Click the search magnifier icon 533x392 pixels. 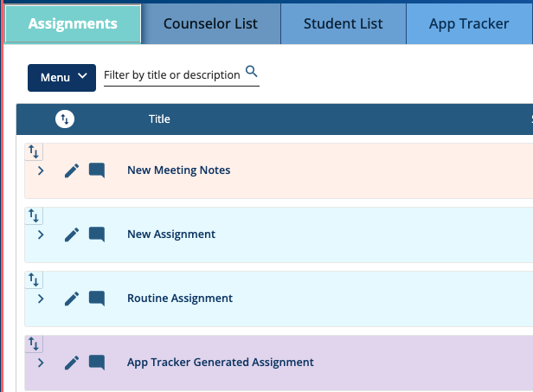pos(252,72)
